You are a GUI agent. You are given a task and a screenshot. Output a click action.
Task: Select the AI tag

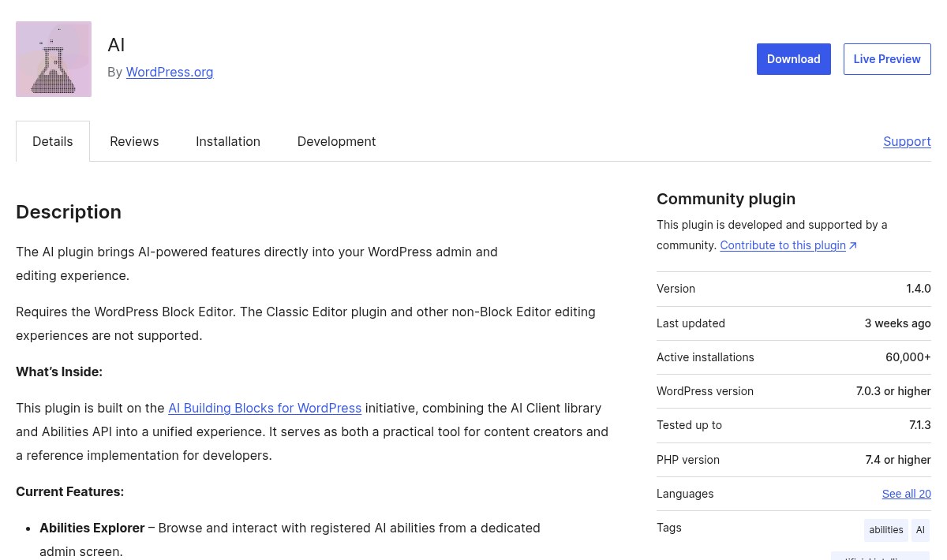click(x=920, y=530)
